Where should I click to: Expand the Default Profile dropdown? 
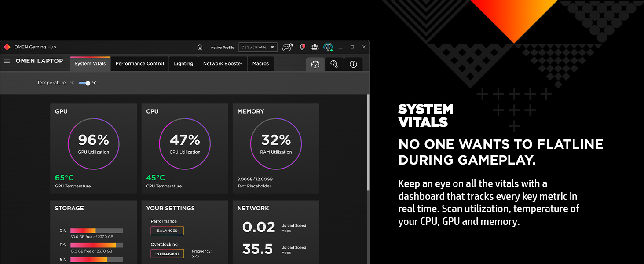[258, 47]
